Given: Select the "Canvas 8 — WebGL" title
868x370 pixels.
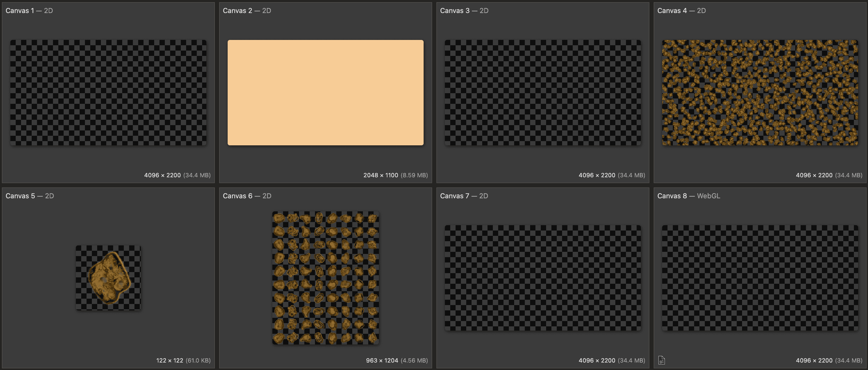Looking at the screenshot, I should (x=689, y=196).
